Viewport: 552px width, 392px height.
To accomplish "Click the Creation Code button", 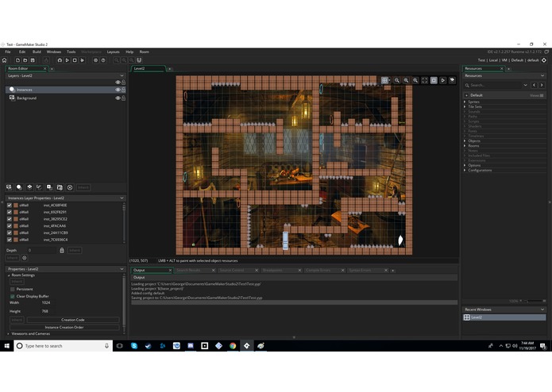I will (73, 320).
